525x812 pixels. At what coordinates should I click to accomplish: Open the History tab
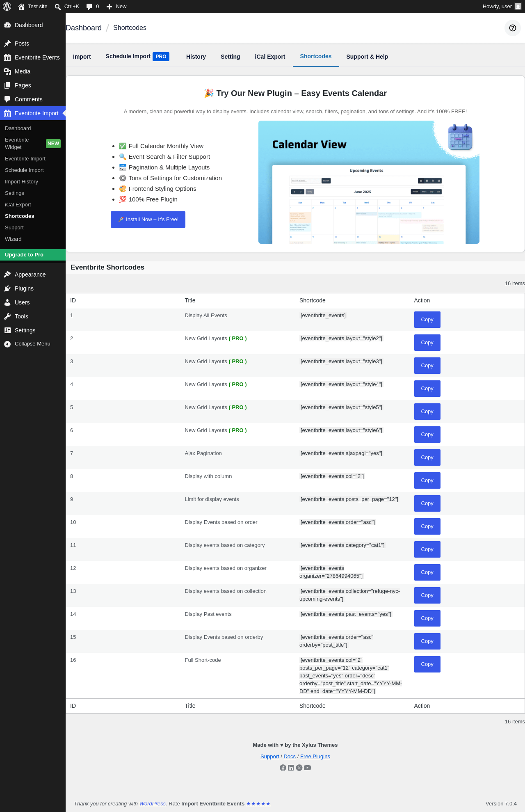point(196,57)
